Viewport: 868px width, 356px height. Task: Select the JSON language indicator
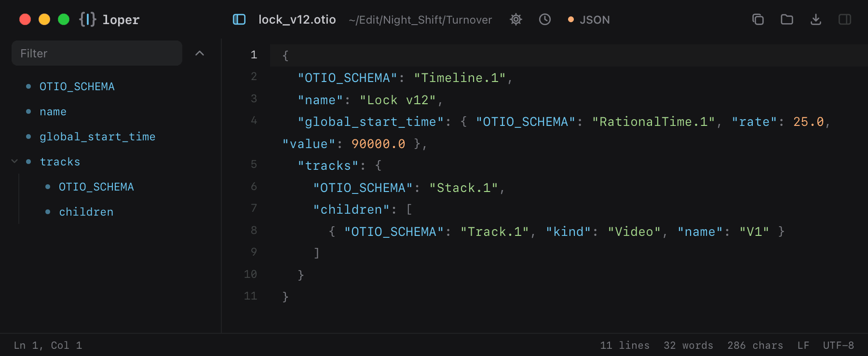click(x=589, y=20)
